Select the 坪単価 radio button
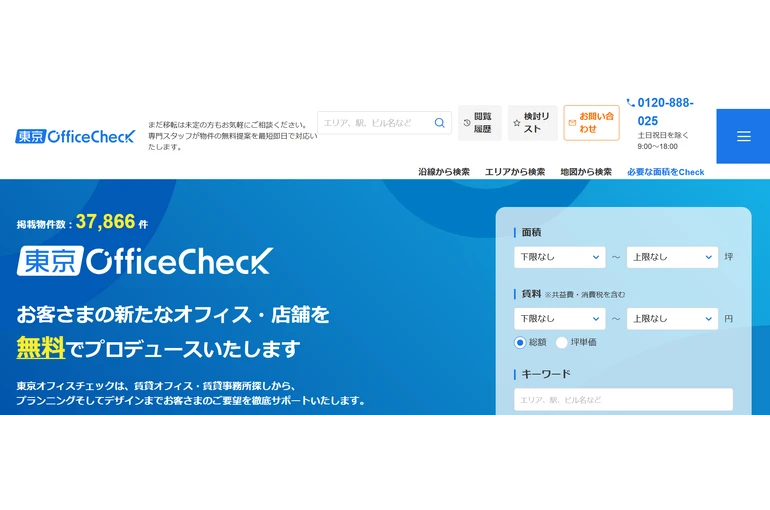Viewport: 770px width, 510px height. click(561, 343)
